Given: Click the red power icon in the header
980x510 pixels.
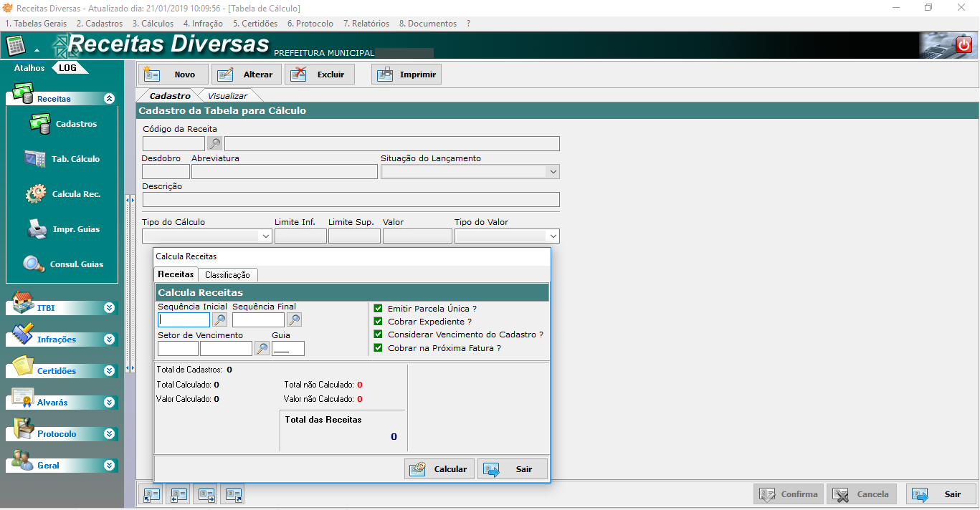Looking at the screenshot, I should tap(964, 46).
